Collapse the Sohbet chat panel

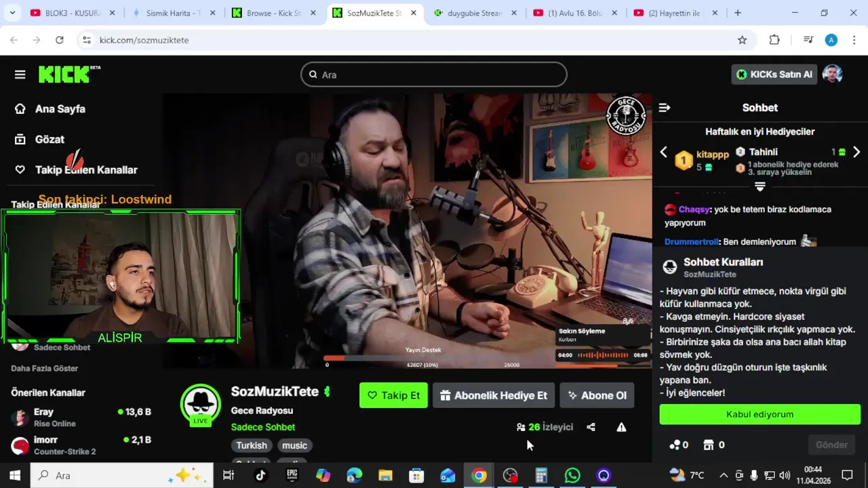click(x=665, y=108)
